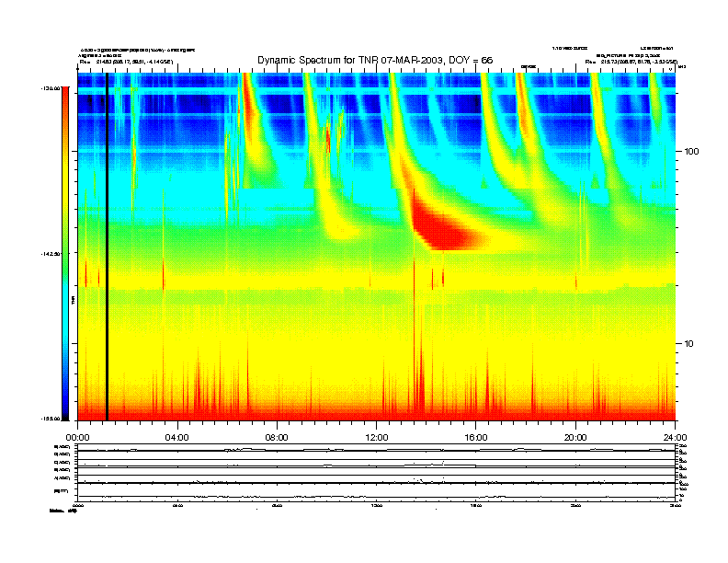Click the Re coordinates text at top right
Screen dimensions: 728x563
point(631,62)
